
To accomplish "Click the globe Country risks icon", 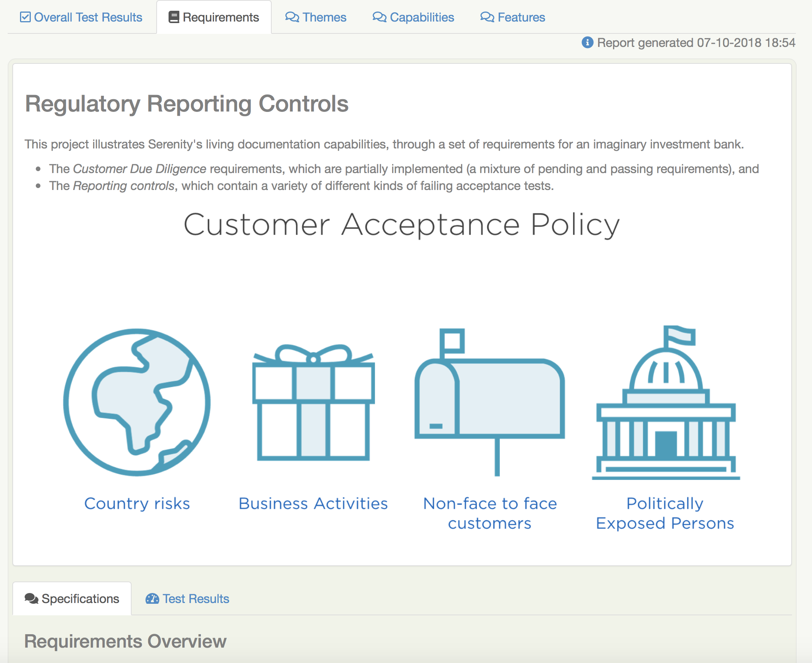I will (x=137, y=402).
